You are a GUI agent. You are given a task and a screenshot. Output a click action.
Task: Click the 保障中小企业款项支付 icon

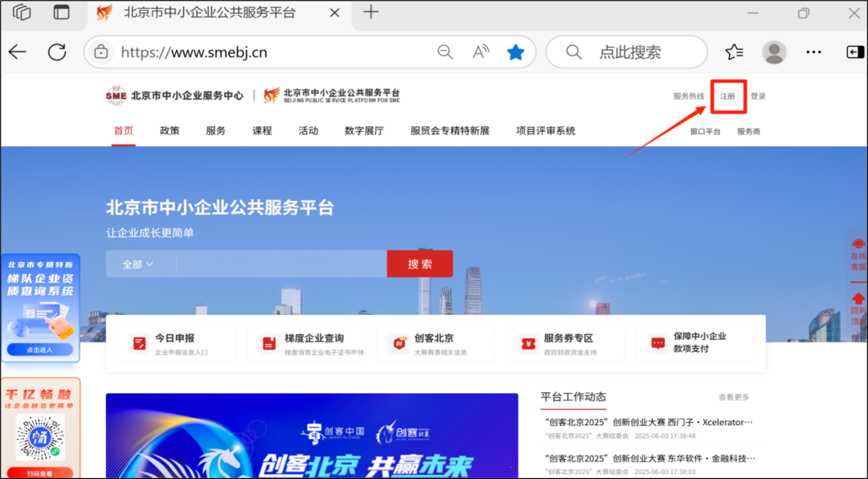[657, 343]
